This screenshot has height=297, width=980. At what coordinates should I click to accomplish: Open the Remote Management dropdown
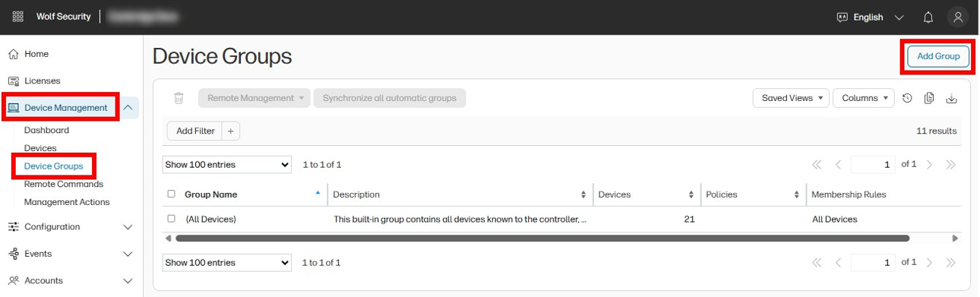tap(254, 98)
